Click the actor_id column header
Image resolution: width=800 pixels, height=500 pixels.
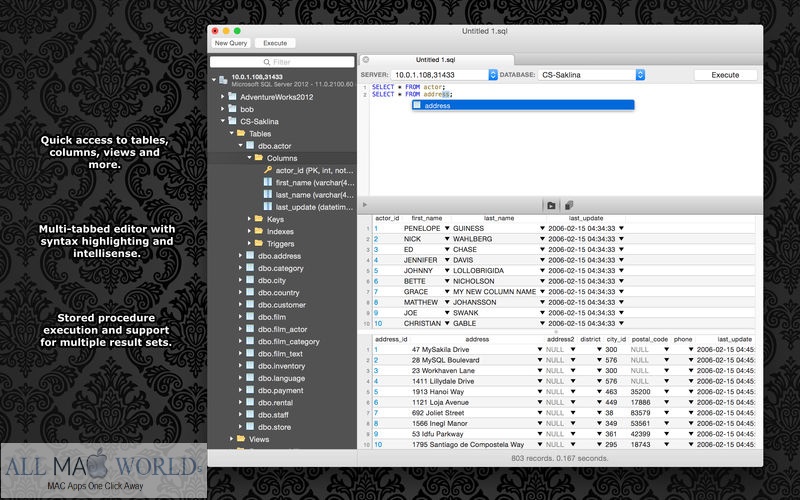387,218
